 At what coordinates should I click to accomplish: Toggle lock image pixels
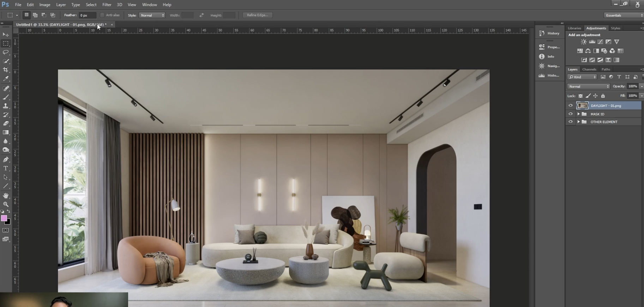588,96
